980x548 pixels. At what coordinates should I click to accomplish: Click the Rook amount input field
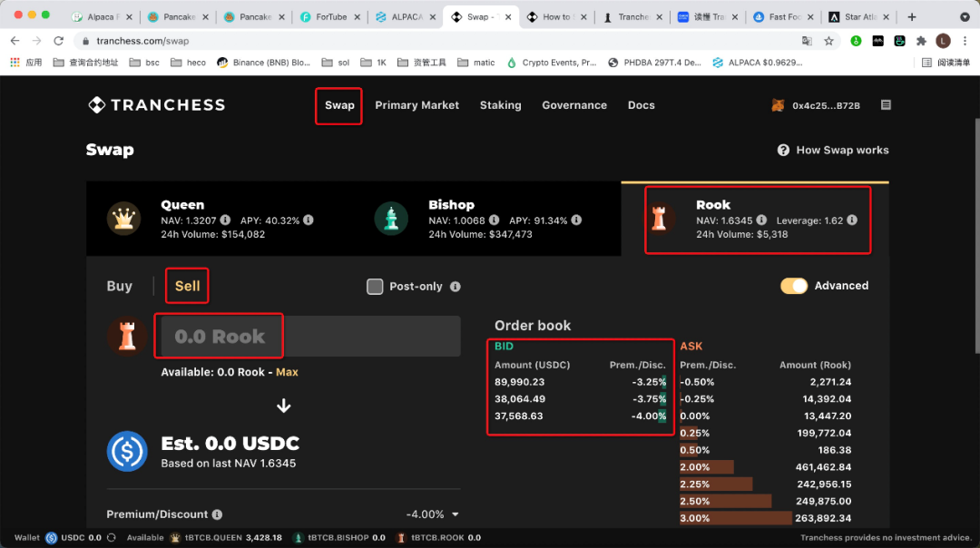[310, 337]
